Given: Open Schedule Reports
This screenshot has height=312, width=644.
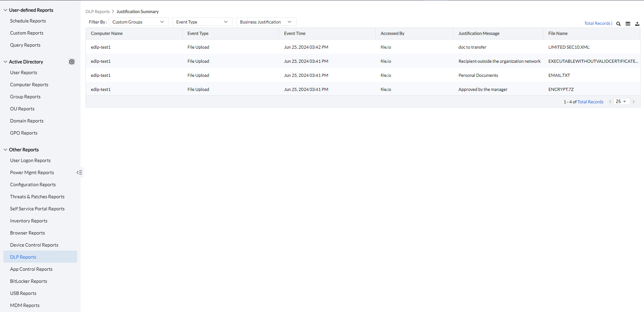Looking at the screenshot, I should tap(28, 21).
